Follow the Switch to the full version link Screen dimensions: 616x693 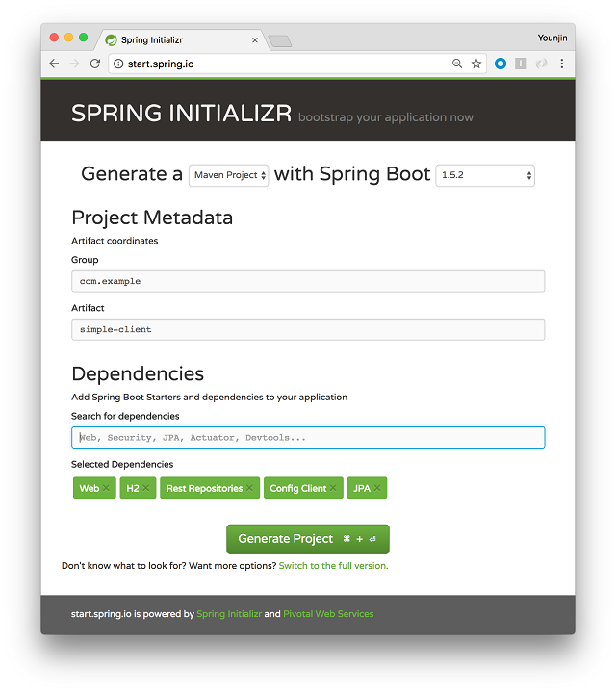pos(333,566)
